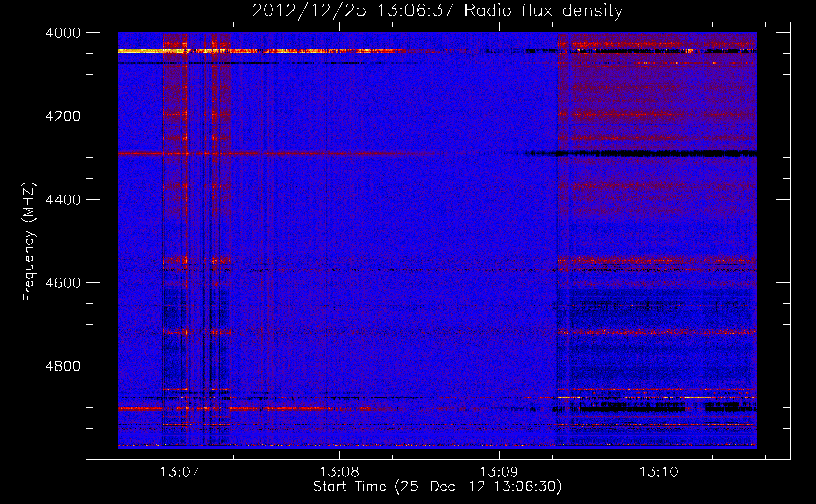Screen dimensions: 816x504
Task: Select the 4200 frequency tick label
Action: point(63,116)
